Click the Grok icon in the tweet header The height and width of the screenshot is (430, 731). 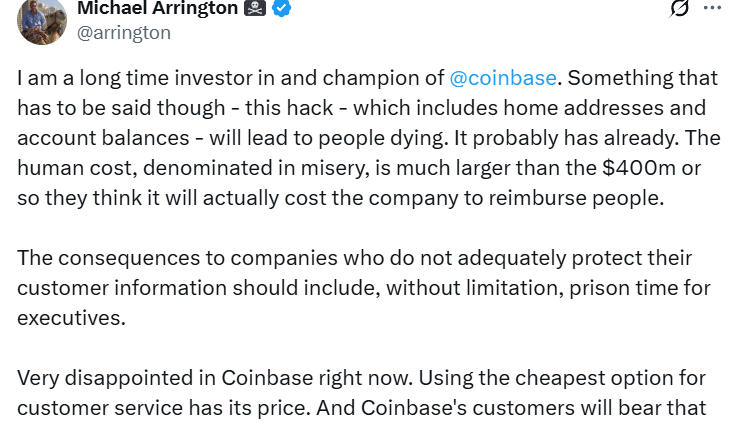(681, 8)
